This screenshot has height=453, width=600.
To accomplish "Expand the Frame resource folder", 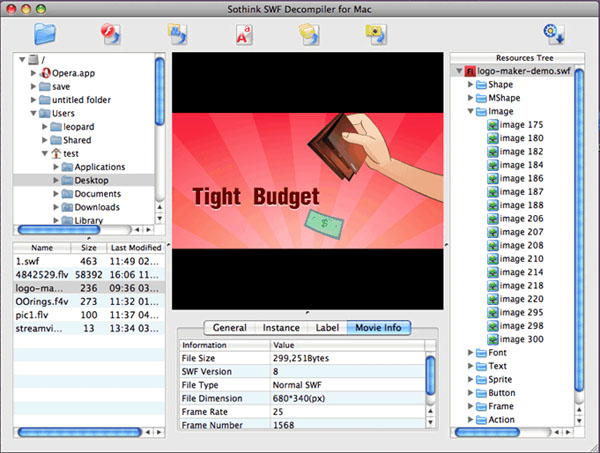I will [x=470, y=406].
